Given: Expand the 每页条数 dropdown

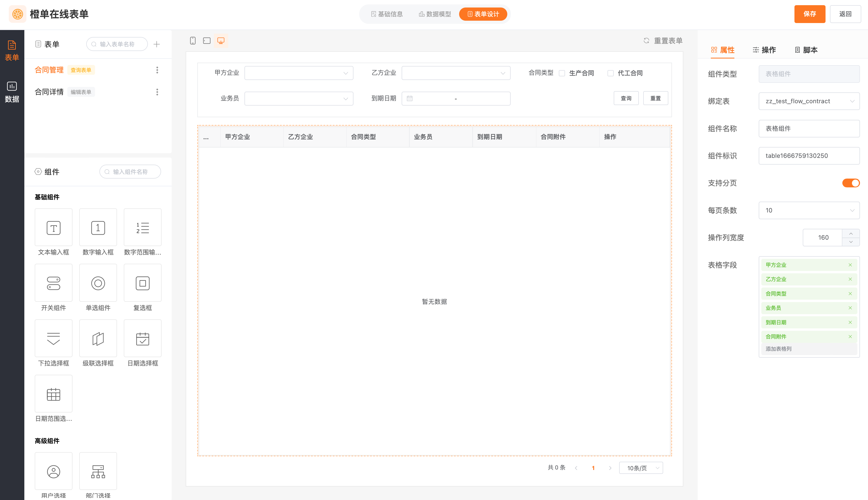Looking at the screenshot, I should pyautogui.click(x=809, y=210).
